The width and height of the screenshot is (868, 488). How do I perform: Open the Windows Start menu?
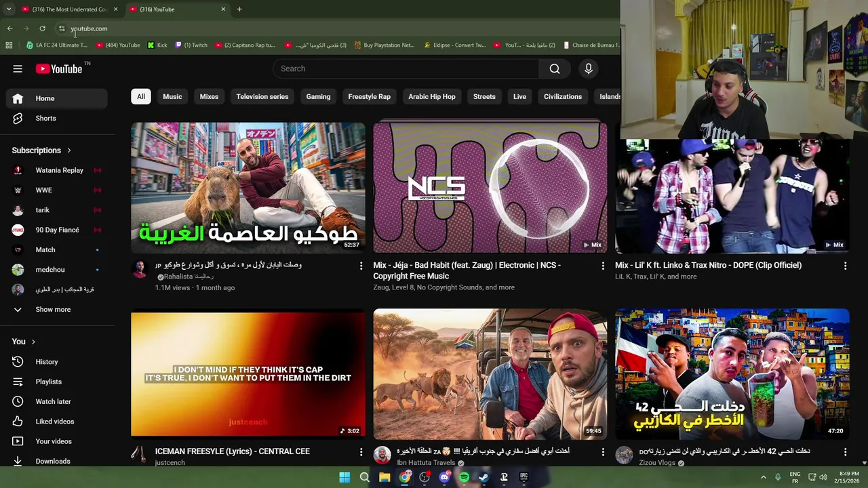pyautogui.click(x=344, y=477)
